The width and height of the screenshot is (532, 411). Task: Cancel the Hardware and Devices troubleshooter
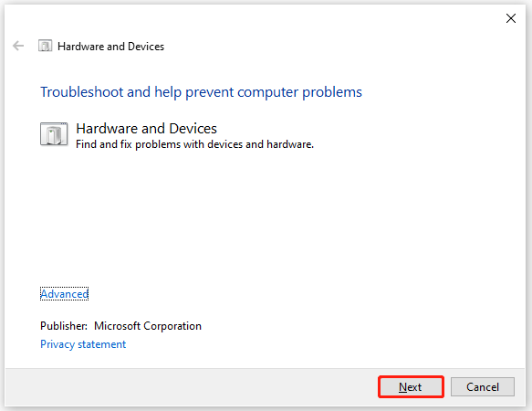coord(483,387)
